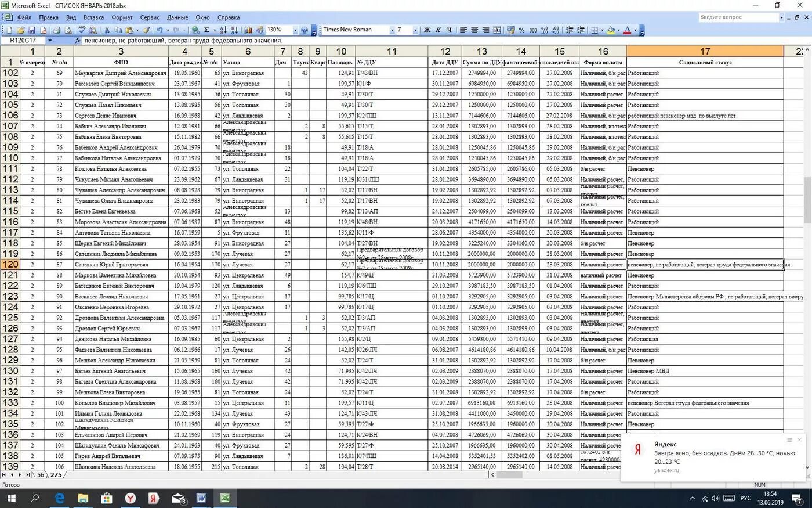The height and width of the screenshot is (508, 812).
Task: Expand the zoom 130% dropdown
Action: (x=295, y=30)
